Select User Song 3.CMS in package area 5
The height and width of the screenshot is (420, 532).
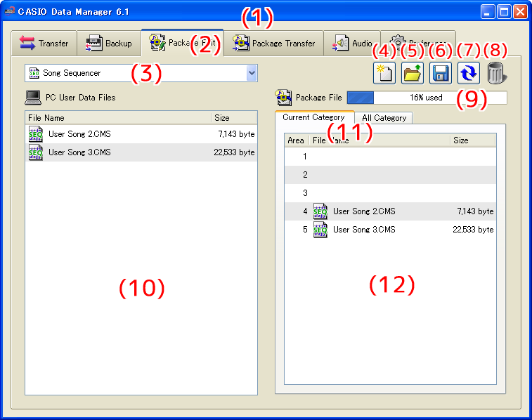point(390,230)
